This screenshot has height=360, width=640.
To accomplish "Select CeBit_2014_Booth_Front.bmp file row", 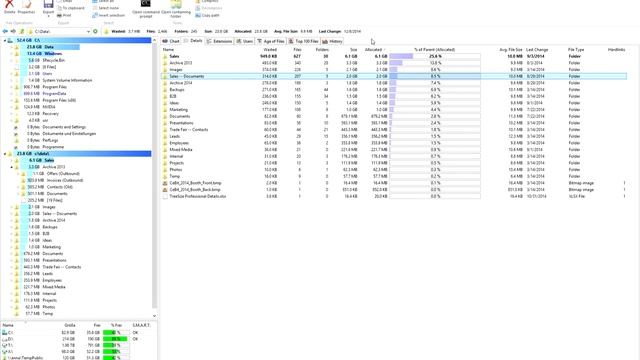I will 394,183.
